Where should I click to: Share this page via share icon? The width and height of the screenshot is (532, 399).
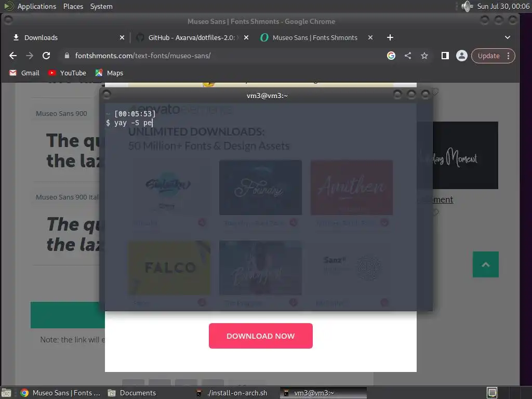408,56
